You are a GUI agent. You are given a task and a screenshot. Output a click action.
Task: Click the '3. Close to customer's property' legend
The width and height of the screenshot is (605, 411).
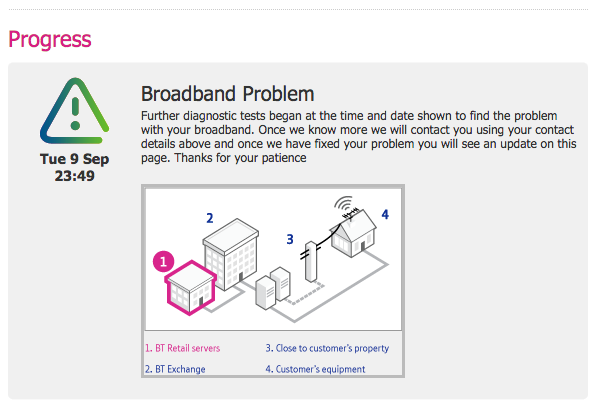[x=327, y=348]
